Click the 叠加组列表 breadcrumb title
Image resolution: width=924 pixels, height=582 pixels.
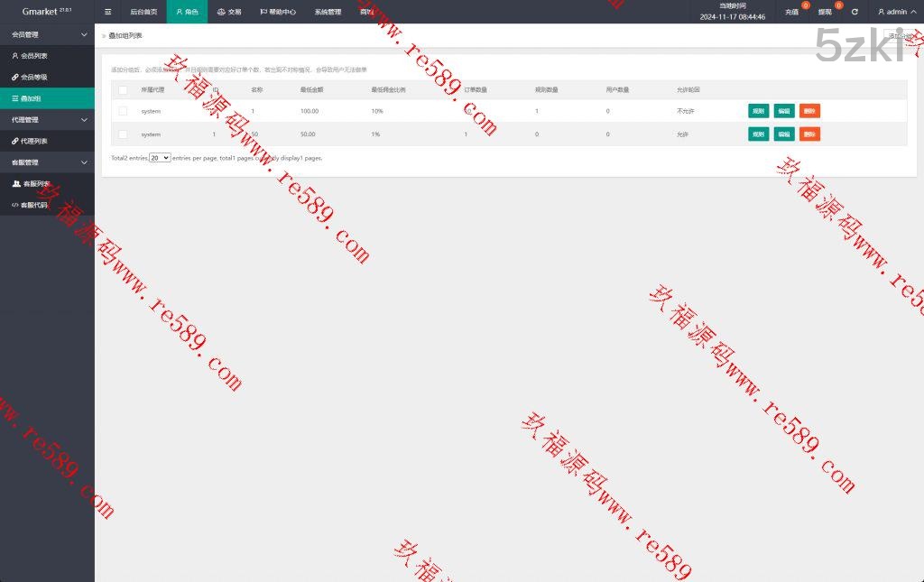125,36
